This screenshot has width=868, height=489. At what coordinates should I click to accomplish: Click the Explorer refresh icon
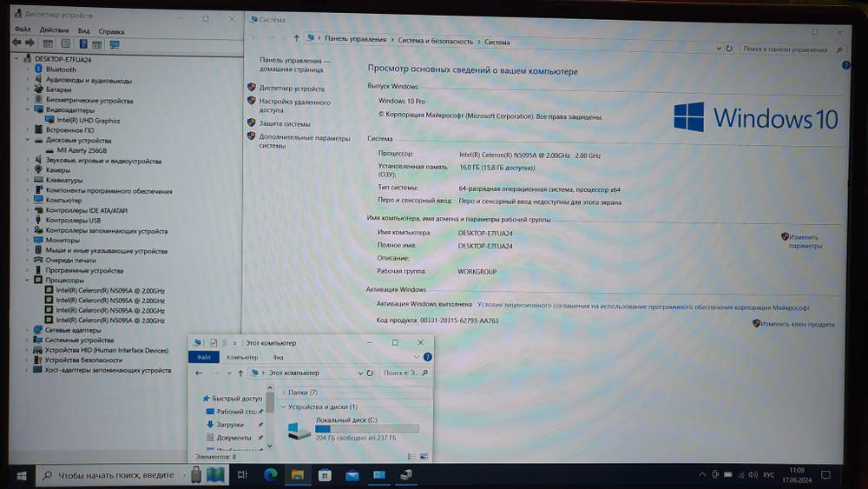[370, 373]
